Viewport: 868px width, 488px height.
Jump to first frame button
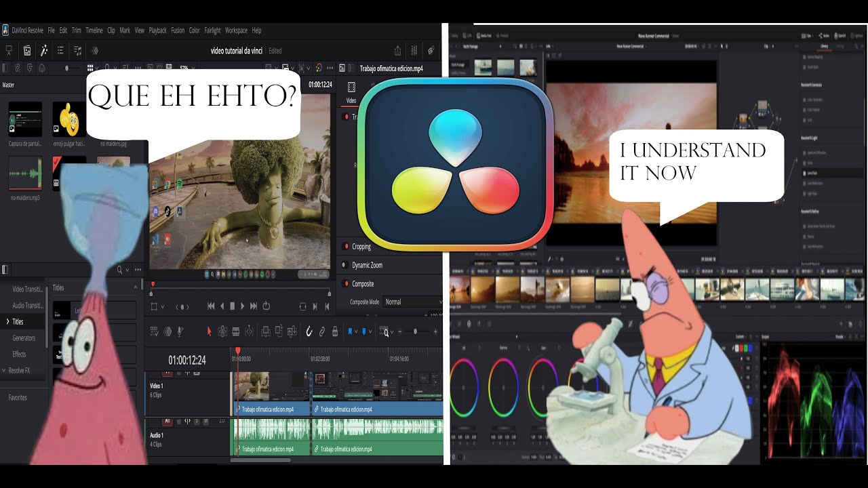tap(211, 306)
